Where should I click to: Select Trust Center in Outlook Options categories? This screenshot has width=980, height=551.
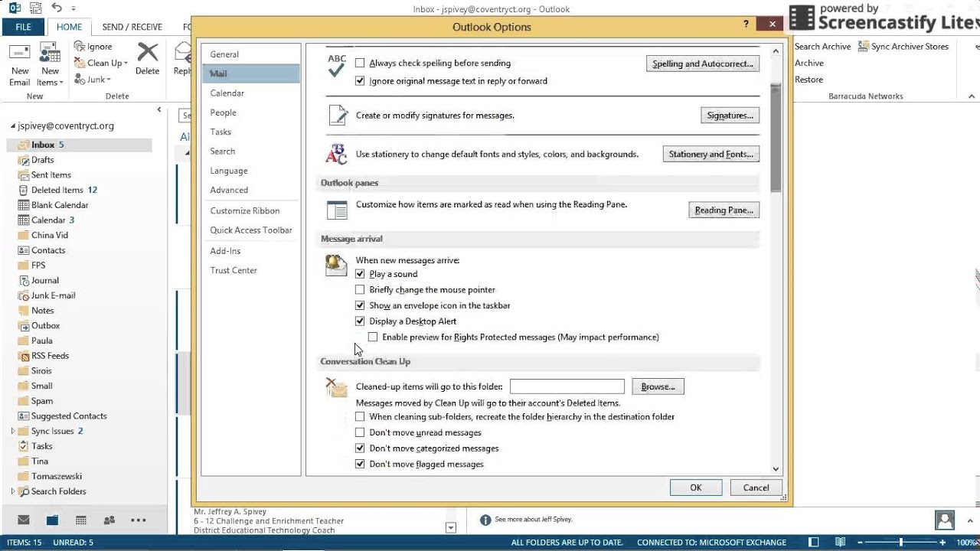[234, 271]
